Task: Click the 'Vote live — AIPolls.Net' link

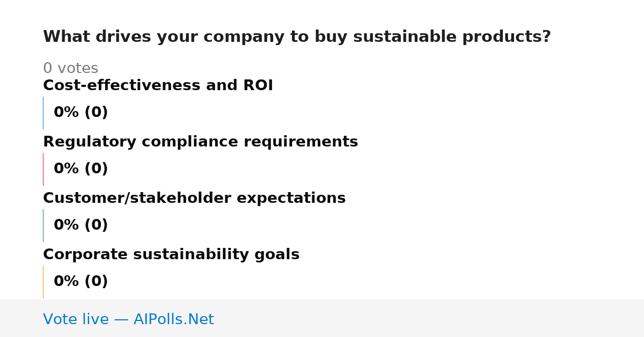Action: pos(128,319)
